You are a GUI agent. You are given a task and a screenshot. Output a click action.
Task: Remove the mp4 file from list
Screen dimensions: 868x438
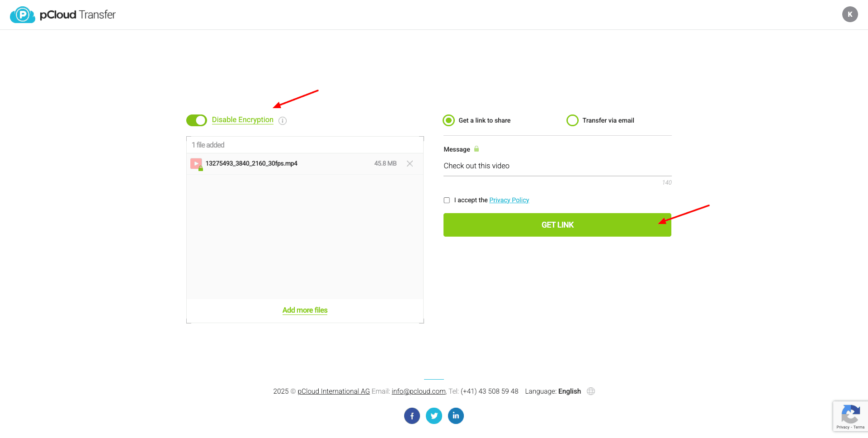coord(410,164)
